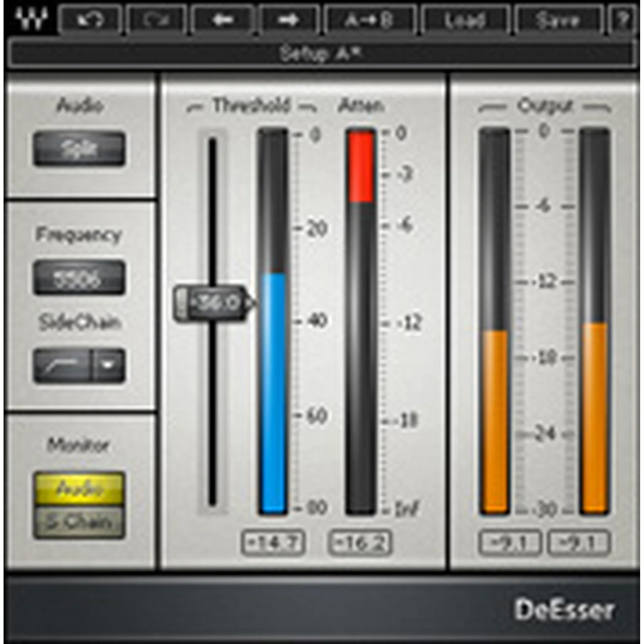Toggle the Audio Split mode button
This screenshot has width=644, height=644.
pyautogui.click(x=79, y=149)
